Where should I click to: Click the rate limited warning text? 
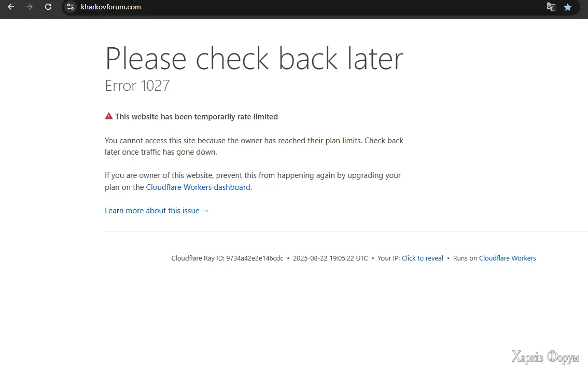(x=197, y=117)
